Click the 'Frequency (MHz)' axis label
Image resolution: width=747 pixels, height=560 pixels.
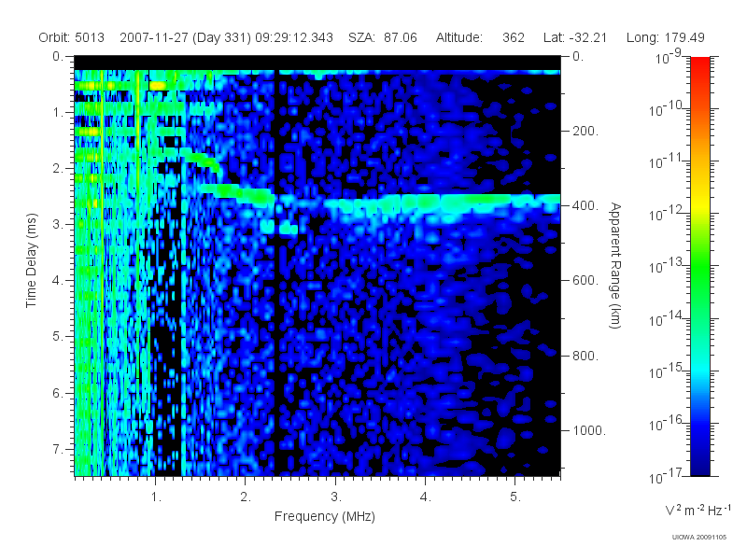(x=325, y=516)
